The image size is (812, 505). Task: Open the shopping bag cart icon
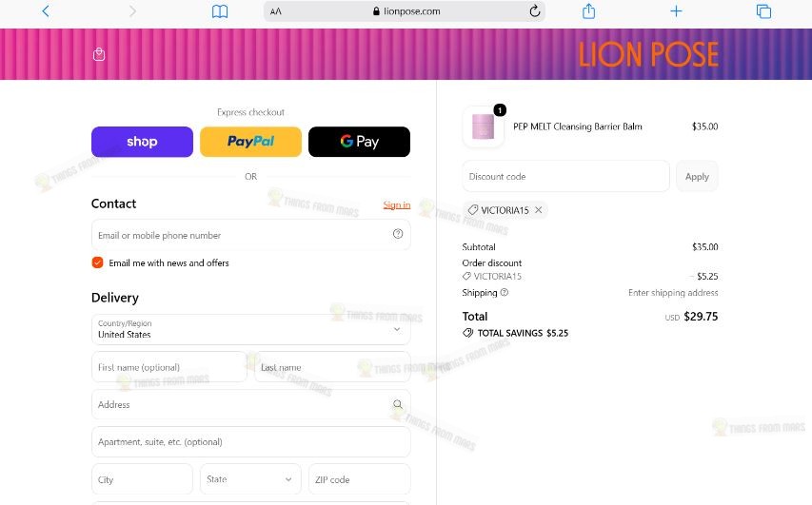click(x=99, y=54)
